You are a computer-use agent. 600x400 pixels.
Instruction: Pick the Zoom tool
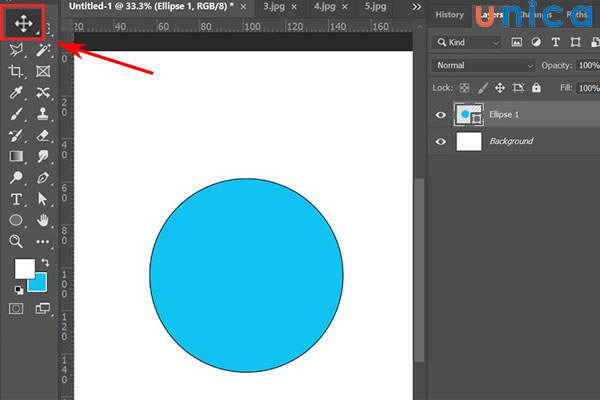16,241
